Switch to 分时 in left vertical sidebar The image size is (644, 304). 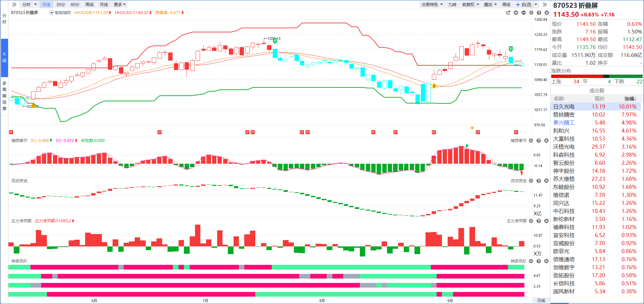pos(4,19)
